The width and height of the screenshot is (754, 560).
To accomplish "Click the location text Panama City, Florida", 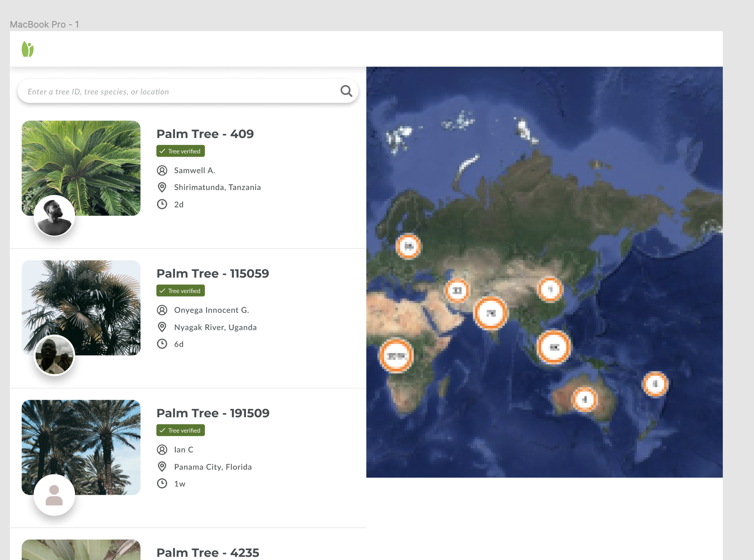I will 213,467.
